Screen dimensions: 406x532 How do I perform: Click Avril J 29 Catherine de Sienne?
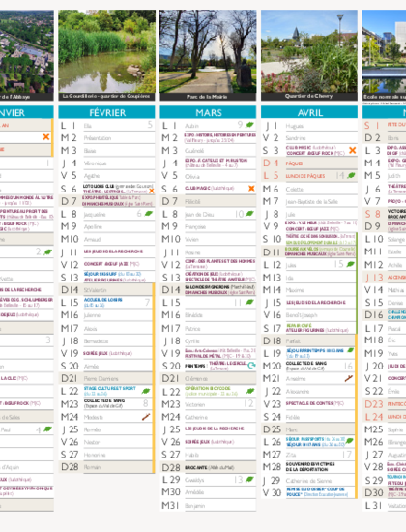pyautogui.click(x=308, y=481)
